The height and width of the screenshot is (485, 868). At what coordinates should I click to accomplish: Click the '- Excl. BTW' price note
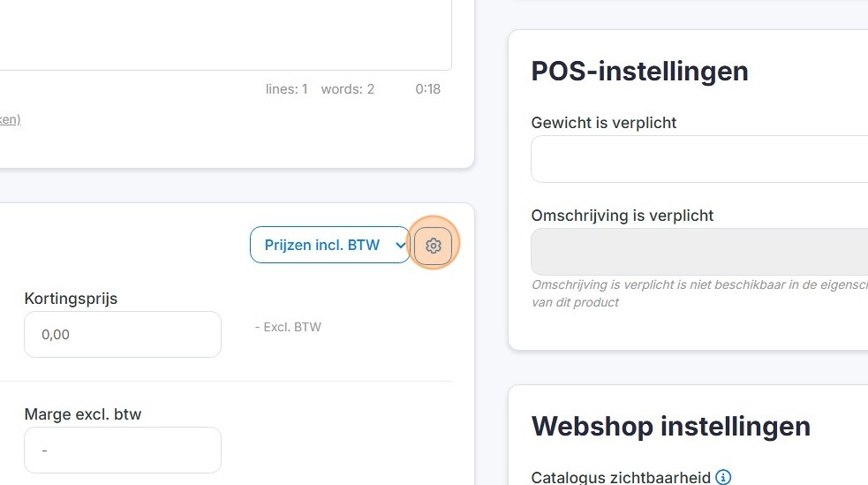[x=288, y=327]
